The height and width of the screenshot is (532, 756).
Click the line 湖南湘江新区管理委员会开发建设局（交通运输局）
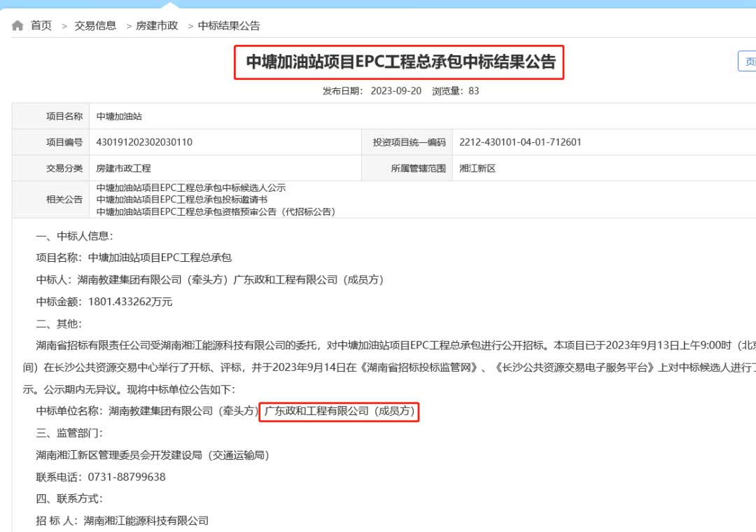(x=153, y=455)
